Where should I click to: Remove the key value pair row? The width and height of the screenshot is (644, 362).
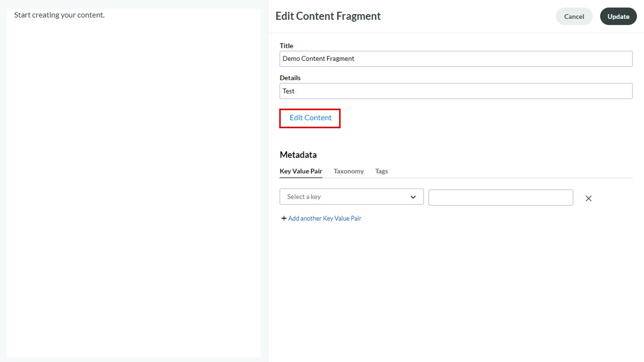[x=588, y=199]
